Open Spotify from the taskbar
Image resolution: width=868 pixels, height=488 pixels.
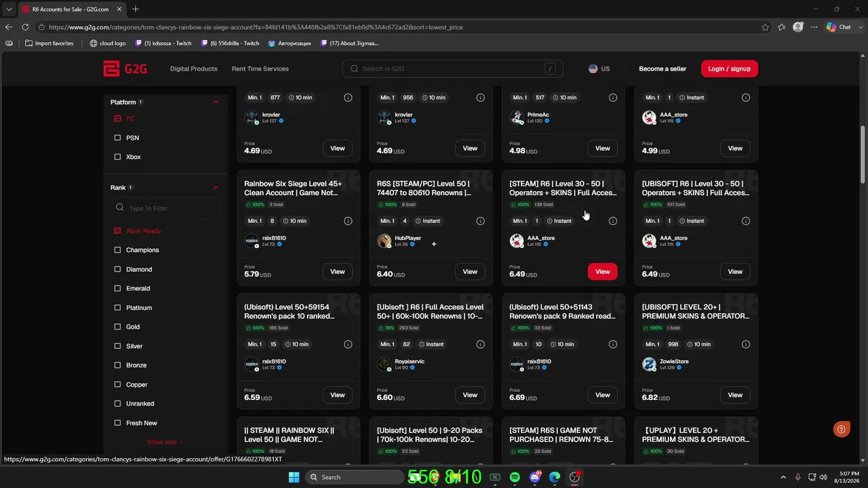515,477
